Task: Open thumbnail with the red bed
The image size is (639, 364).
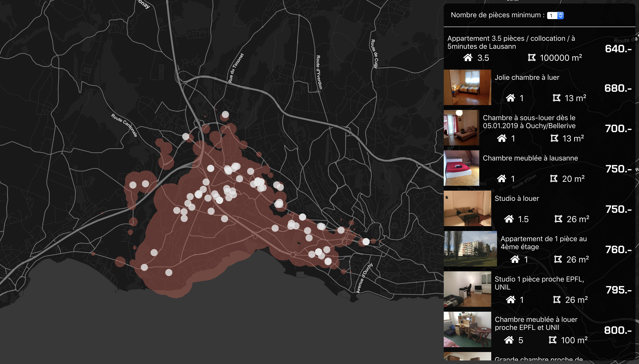Action: 461,168
